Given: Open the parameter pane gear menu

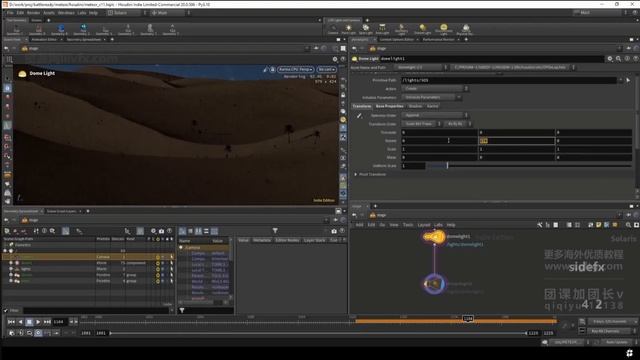Looking at the screenshot, I should coord(610,59).
